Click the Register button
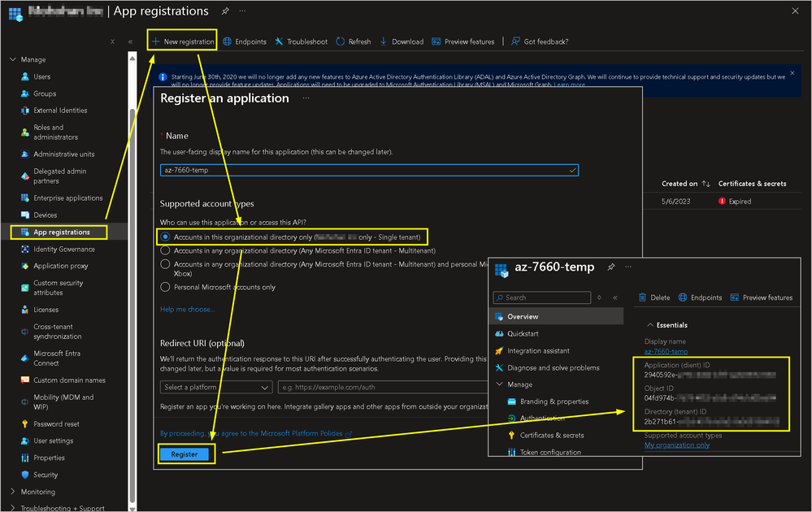This screenshot has width=812, height=512. tap(185, 454)
